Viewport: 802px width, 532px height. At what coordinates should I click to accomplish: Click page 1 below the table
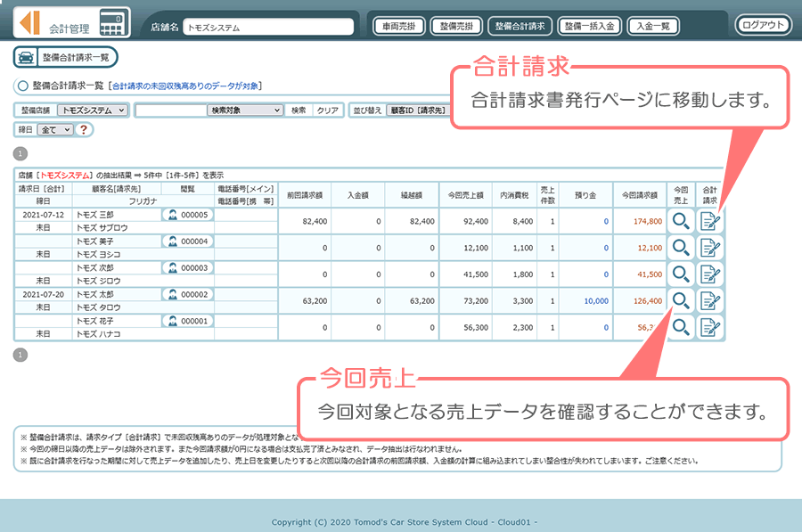20,355
